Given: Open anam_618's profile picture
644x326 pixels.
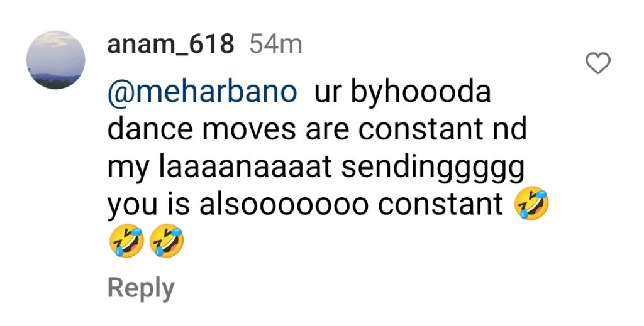Looking at the screenshot, I should pyautogui.click(x=55, y=60).
